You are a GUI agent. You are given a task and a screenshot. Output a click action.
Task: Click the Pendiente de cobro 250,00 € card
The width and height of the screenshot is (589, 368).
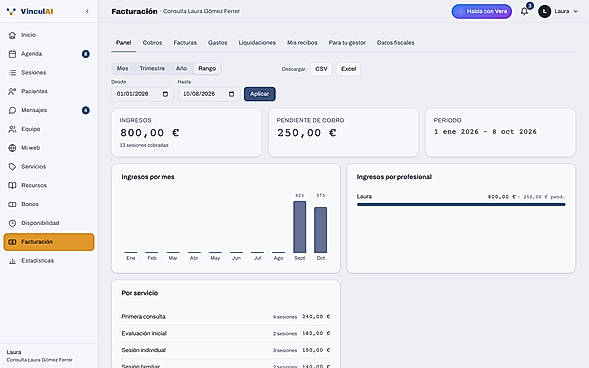pos(343,133)
